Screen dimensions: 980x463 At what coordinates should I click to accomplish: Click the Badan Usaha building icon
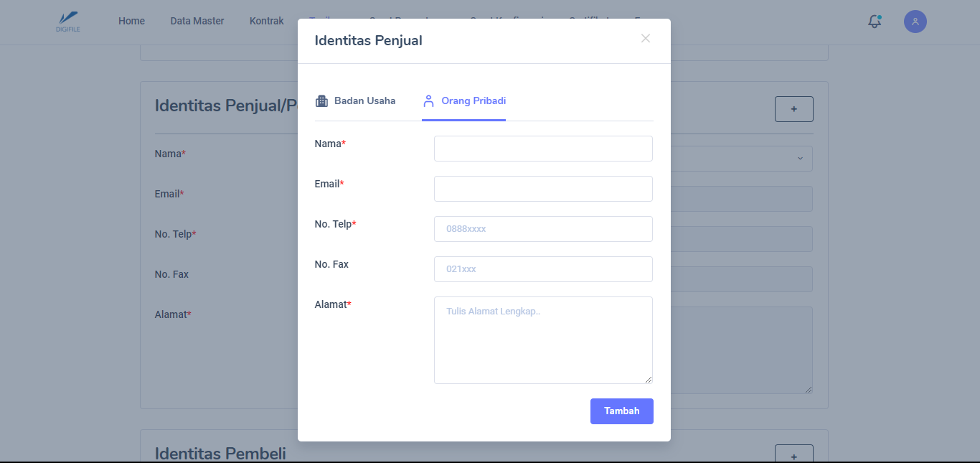[x=321, y=101]
